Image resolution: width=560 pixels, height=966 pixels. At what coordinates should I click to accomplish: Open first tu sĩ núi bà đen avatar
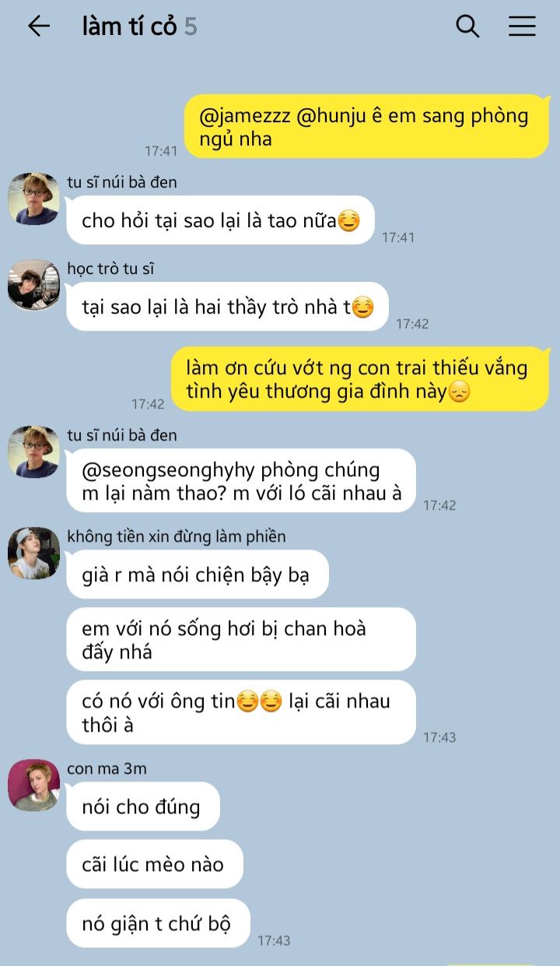pos(33,199)
